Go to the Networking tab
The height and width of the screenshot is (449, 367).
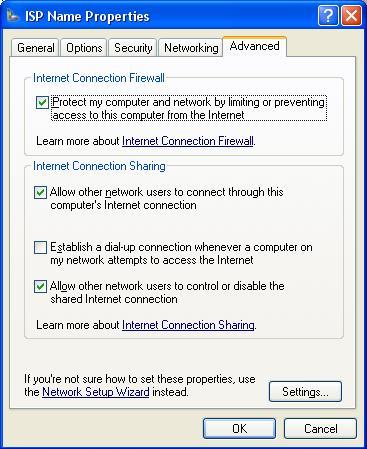[x=191, y=48]
